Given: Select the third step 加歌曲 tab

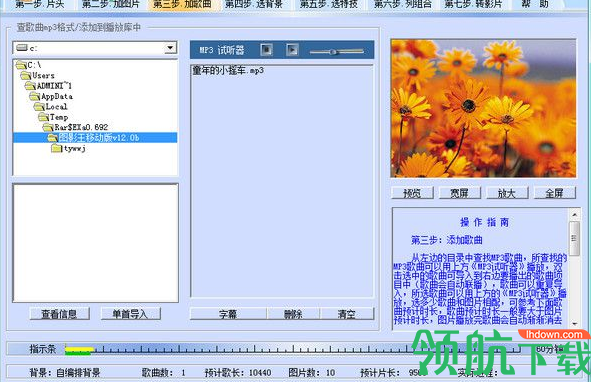Looking at the screenshot, I should (182, 5).
